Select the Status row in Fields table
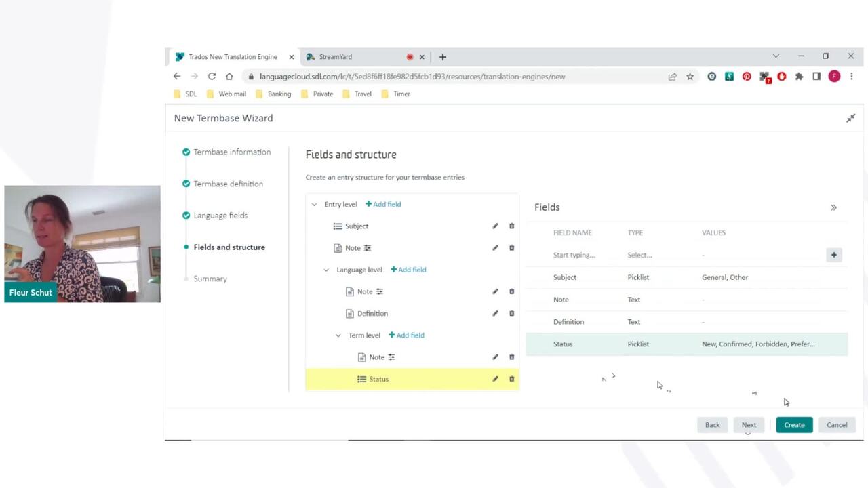 [687, 344]
